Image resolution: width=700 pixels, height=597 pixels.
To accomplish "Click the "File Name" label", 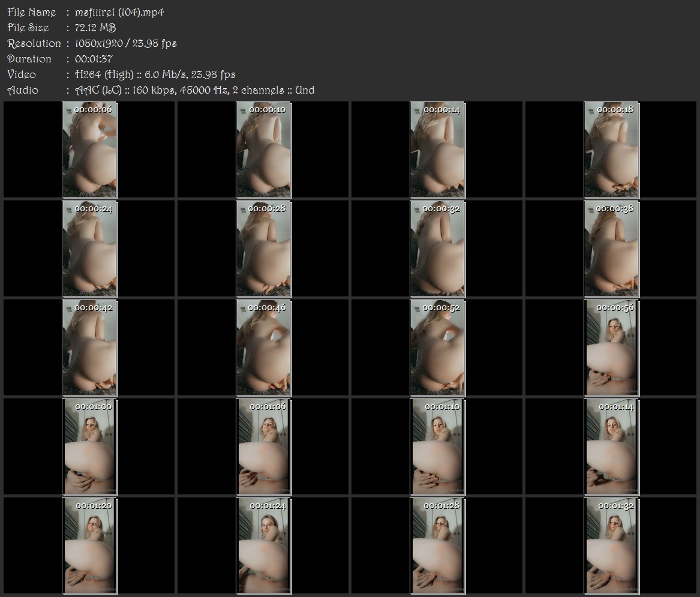I will click(32, 12).
